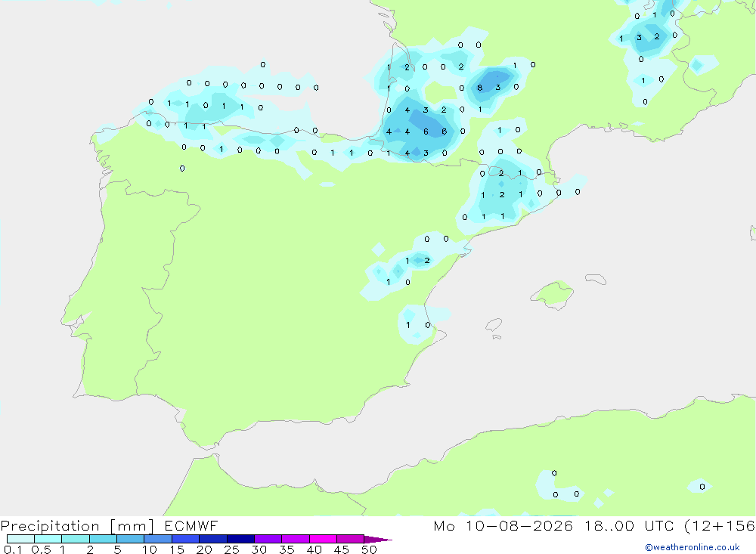
Task: Click the 'Precipitation' legend title word
Action: (50, 526)
